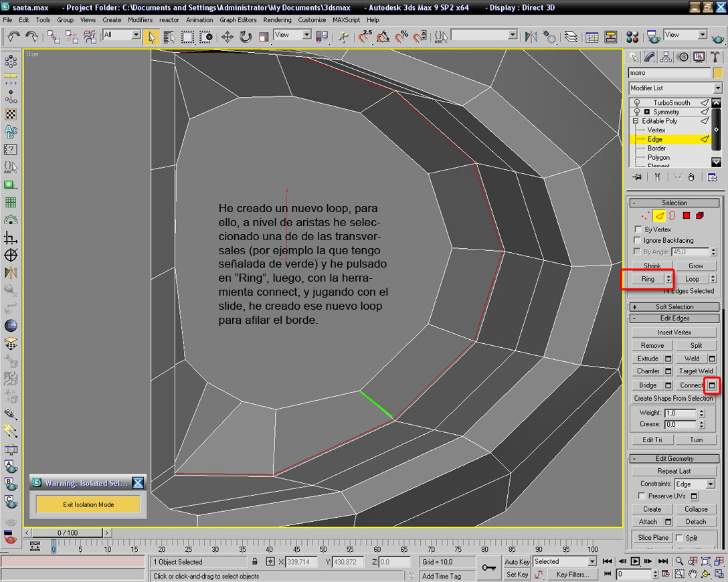Collapse the Editable Poly tree node
This screenshot has height=582, width=728.
coord(636,121)
